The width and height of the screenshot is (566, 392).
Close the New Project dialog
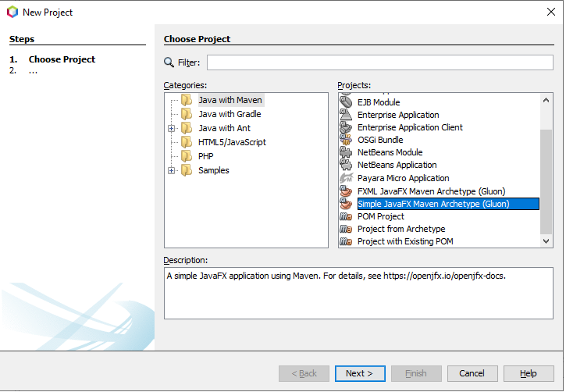[x=551, y=12]
